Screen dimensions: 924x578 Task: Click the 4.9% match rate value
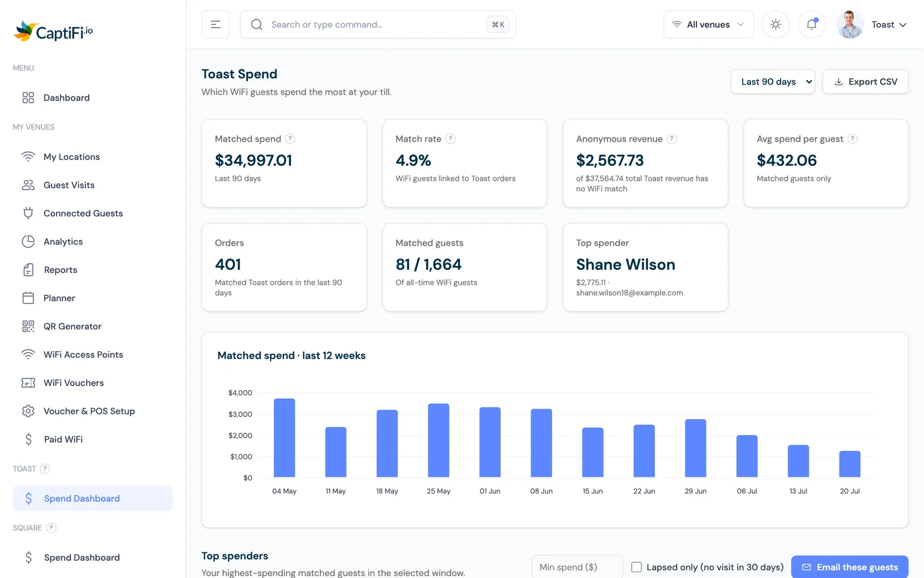click(413, 160)
